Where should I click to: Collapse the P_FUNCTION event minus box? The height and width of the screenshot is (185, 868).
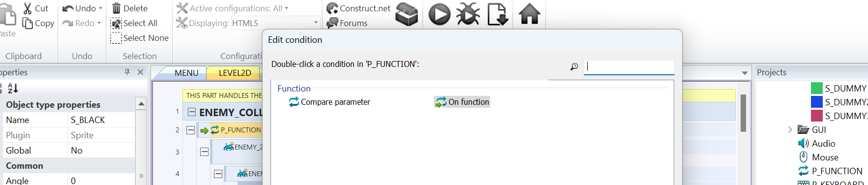[190, 130]
